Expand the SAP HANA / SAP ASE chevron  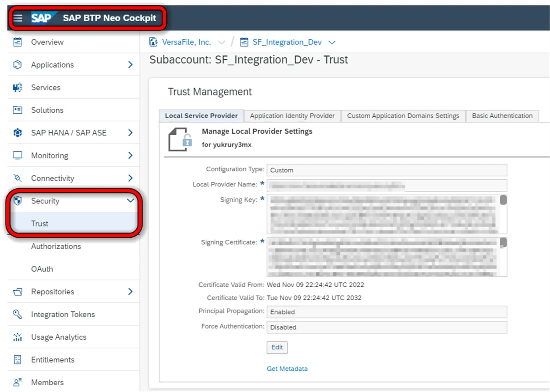(x=130, y=133)
